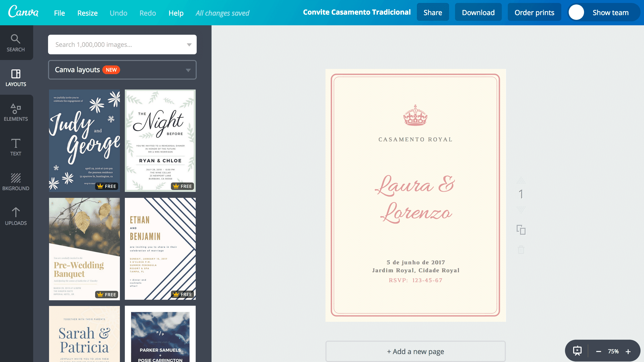
Task: Click the 75% zoom level
Action: tap(613, 351)
